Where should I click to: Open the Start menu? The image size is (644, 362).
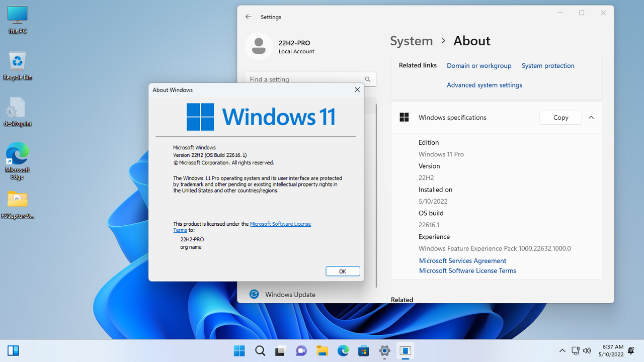(x=239, y=350)
